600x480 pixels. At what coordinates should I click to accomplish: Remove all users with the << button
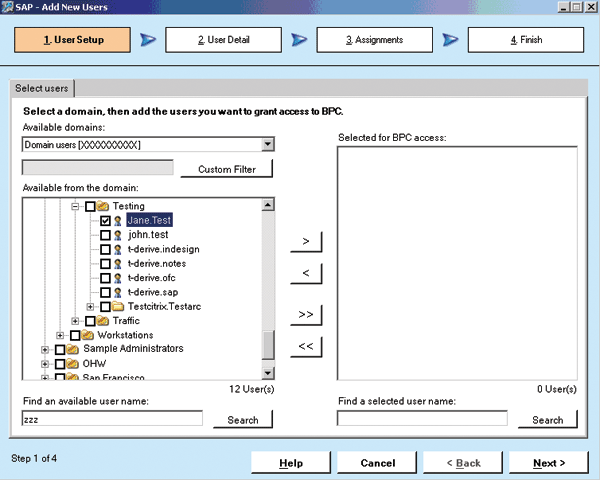point(306,346)
